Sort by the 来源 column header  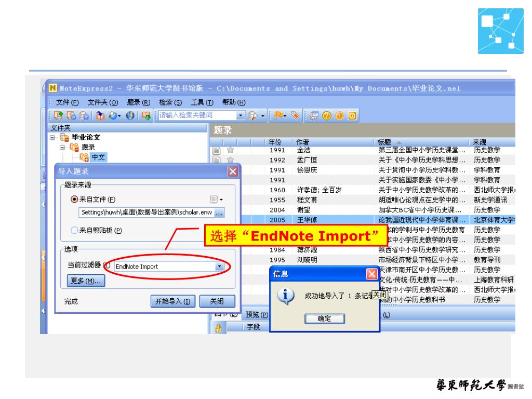click(493, 142)
